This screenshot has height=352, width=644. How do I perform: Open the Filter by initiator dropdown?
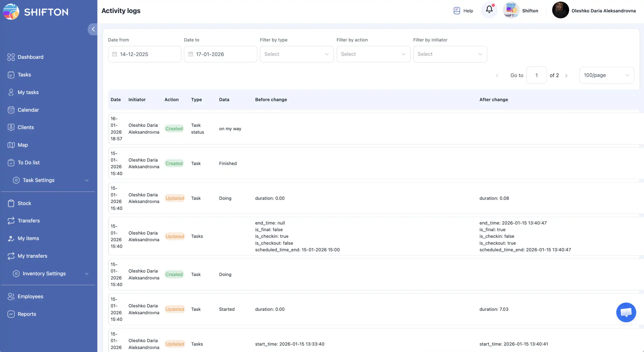coord(450,54)
